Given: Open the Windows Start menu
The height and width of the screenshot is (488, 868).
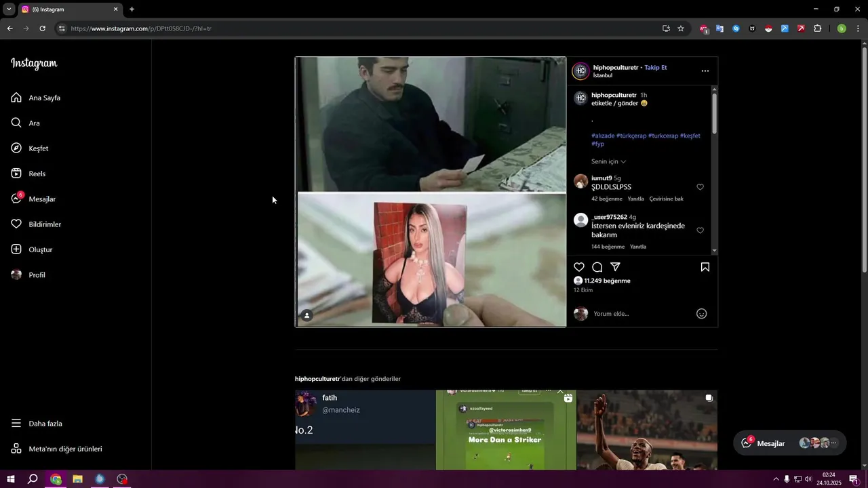Looking at the screenshot, I should click(x=11, y=479).
